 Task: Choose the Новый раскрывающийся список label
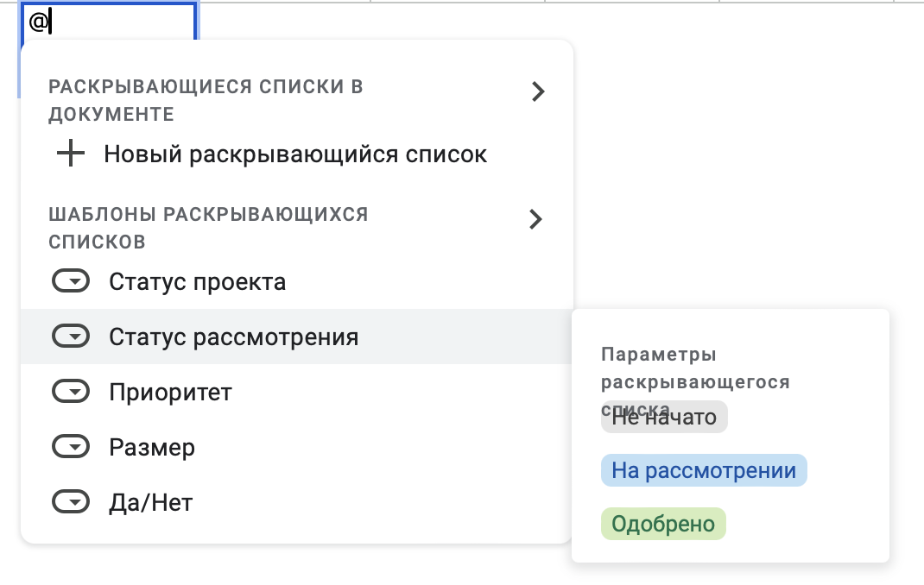pyautogui.click(x=295, y=154)
